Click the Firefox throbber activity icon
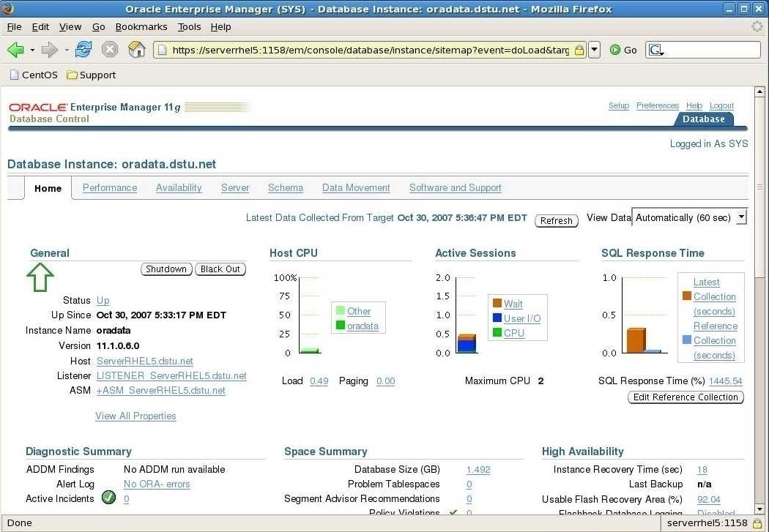 (757, 26)
